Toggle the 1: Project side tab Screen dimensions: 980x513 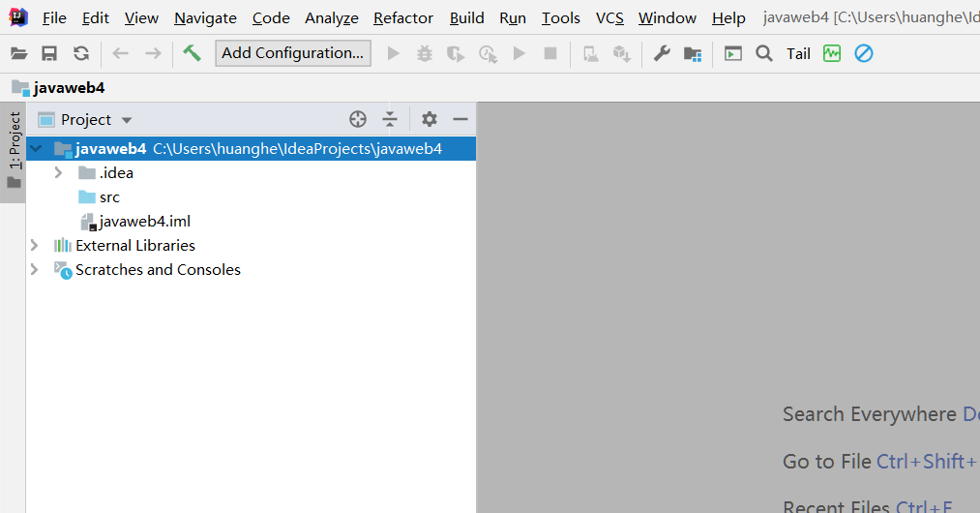(14, 152)
